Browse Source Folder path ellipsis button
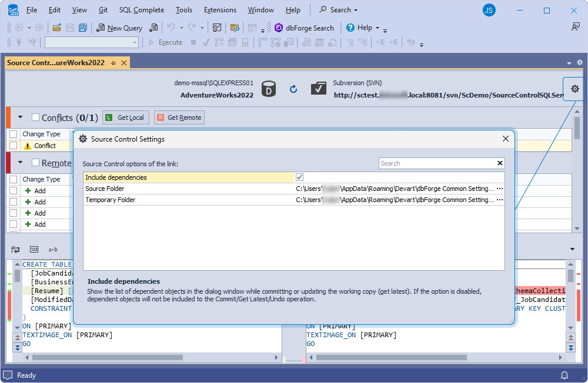Viewport: 588px width, 383px height. (x=499, y=189)
